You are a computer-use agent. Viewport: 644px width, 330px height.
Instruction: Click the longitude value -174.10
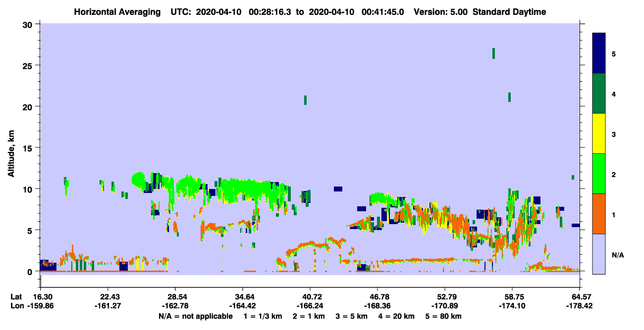(x=512, y=306)
